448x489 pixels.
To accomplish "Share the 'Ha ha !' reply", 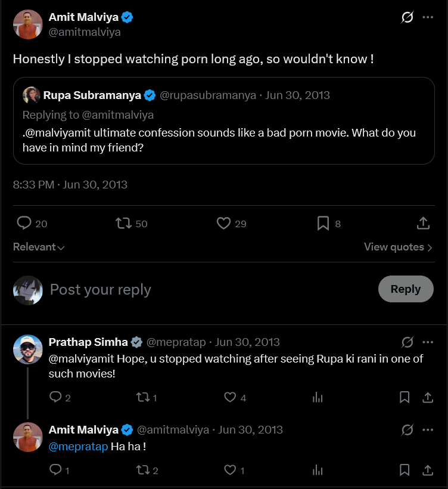I will click(428, 470).
